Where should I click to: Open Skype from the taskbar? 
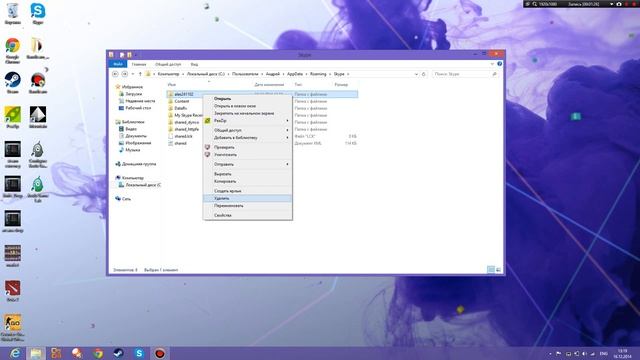pos(139,353)
